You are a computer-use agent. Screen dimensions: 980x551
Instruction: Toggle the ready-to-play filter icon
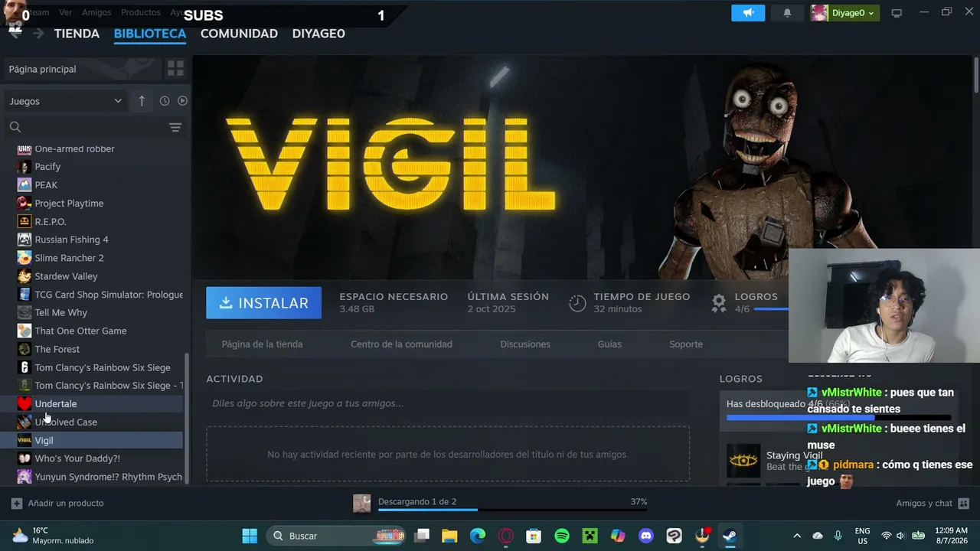182,101
